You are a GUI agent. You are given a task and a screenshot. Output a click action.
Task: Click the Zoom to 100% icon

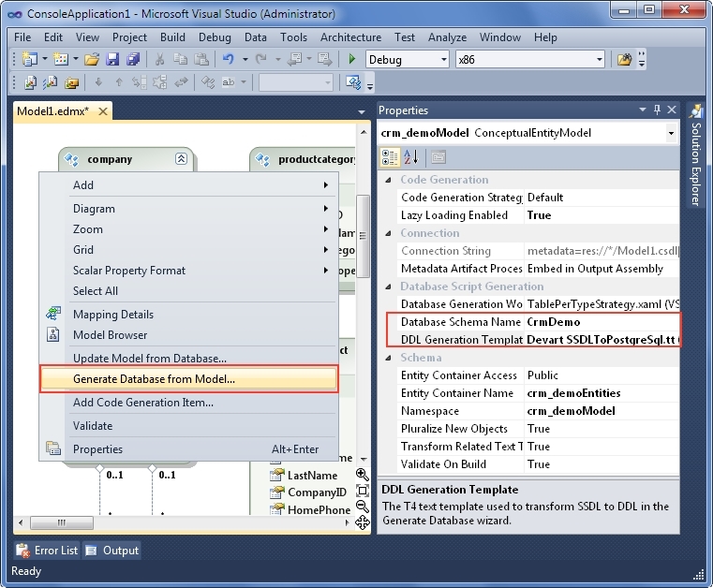pos(363,491)
